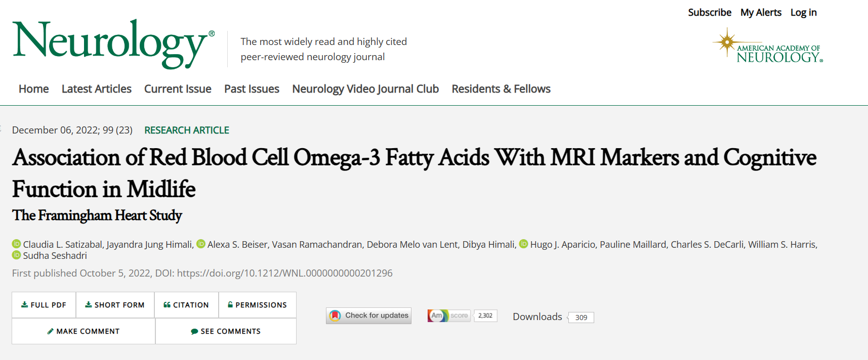
Task: Open Residents & Fellows section
Action: (x=501, y=89)
